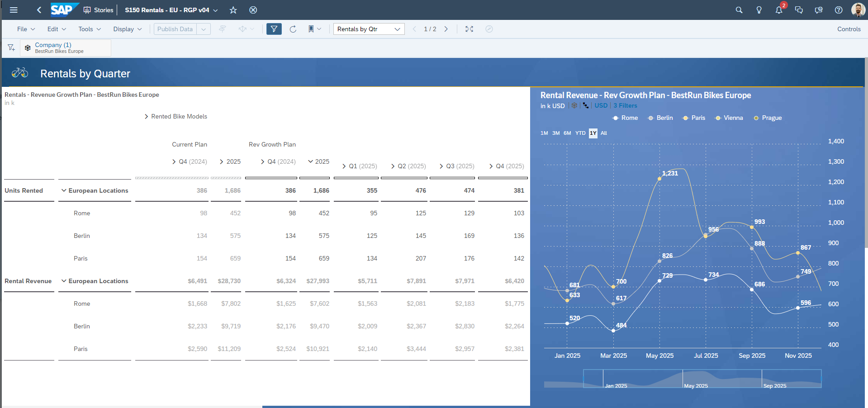
Task: Toggle the story filter funnel button
Action: tap(274, 29)
